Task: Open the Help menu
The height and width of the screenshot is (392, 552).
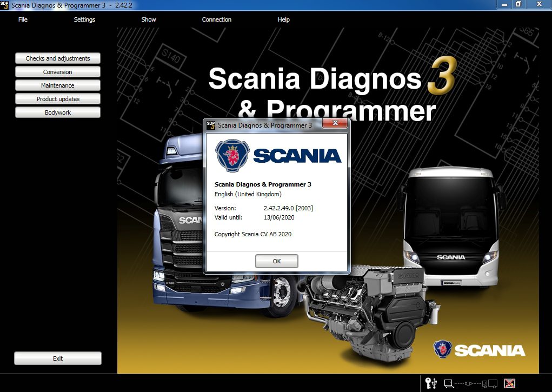Action: click(283, 19)
